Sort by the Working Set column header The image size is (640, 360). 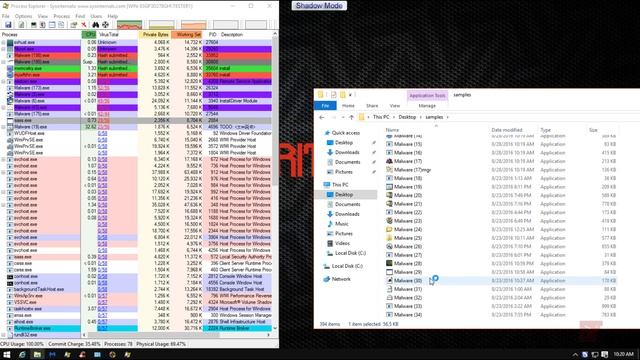click(187, 35)
